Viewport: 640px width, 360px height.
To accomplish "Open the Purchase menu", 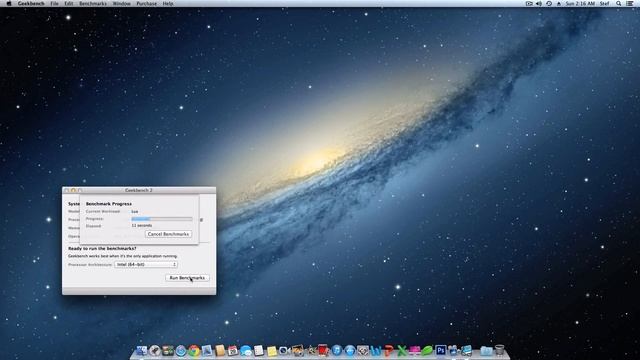I will click(147, 3).
